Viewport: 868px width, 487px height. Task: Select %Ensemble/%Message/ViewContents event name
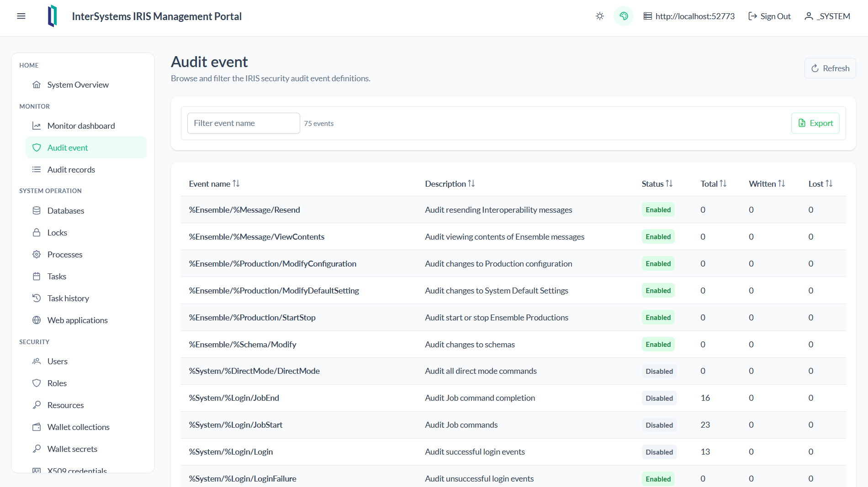pos(257,237)
